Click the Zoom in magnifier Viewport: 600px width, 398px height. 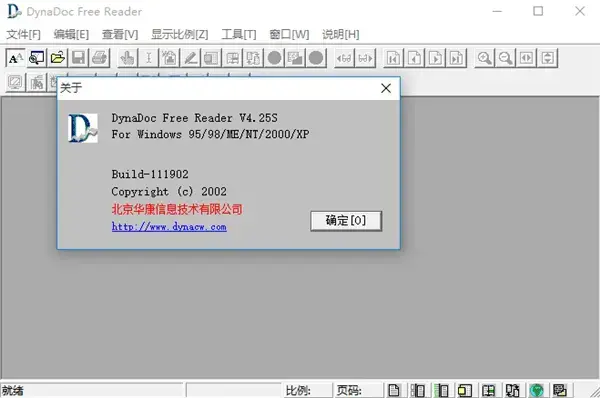coord(484,58)
